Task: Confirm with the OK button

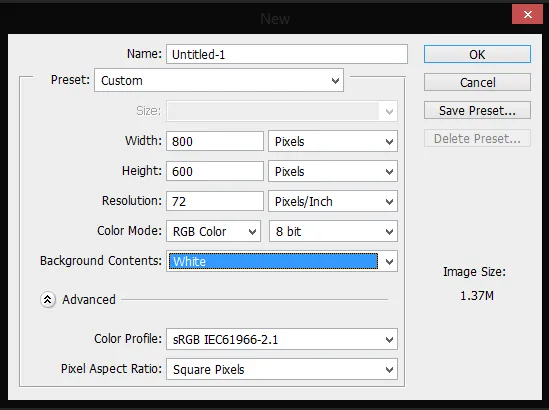Action: tap(477, 54)
